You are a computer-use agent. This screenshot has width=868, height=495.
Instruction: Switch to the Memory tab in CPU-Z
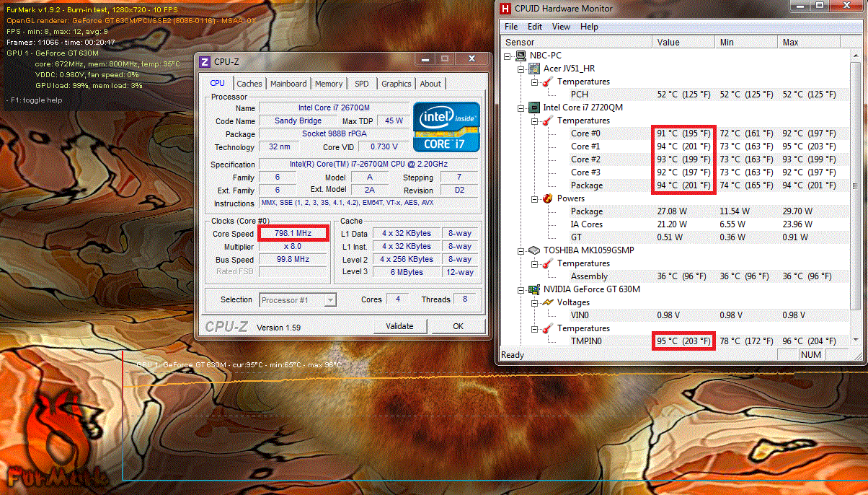point(329,84)
